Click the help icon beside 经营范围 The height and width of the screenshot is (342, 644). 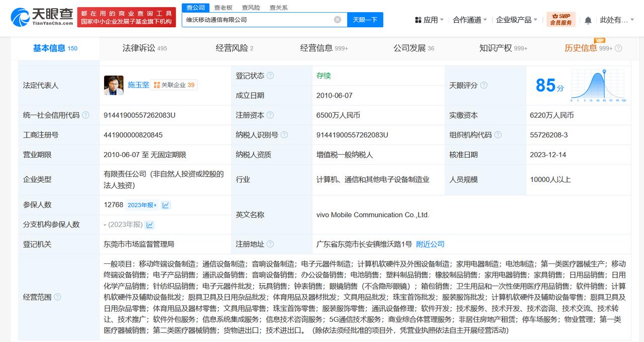[x=57, y=297]
